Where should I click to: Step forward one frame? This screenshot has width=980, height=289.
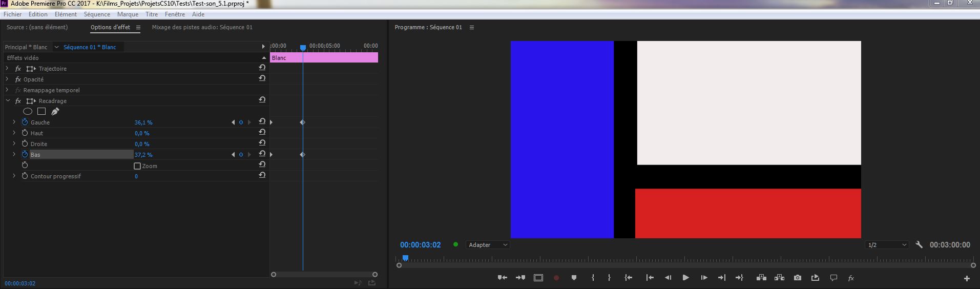704,278
